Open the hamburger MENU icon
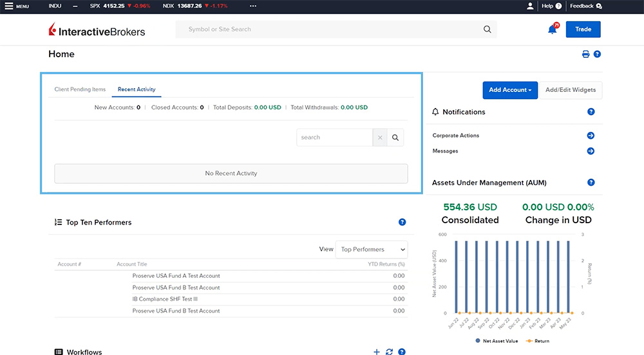 coord(9,6)
